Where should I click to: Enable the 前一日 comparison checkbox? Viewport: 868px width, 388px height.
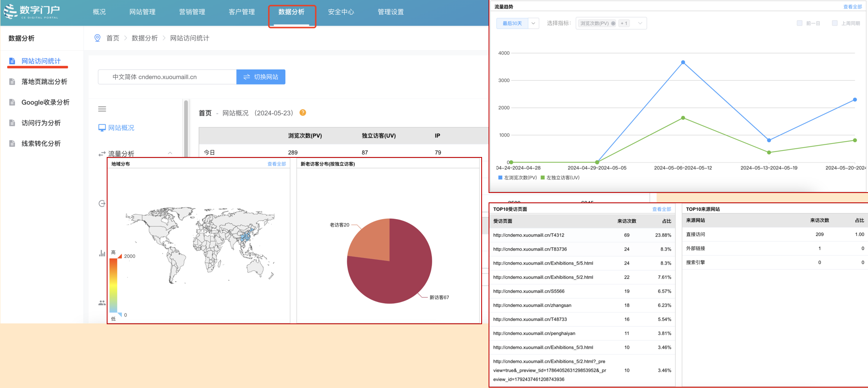click(x=800, y=23)
